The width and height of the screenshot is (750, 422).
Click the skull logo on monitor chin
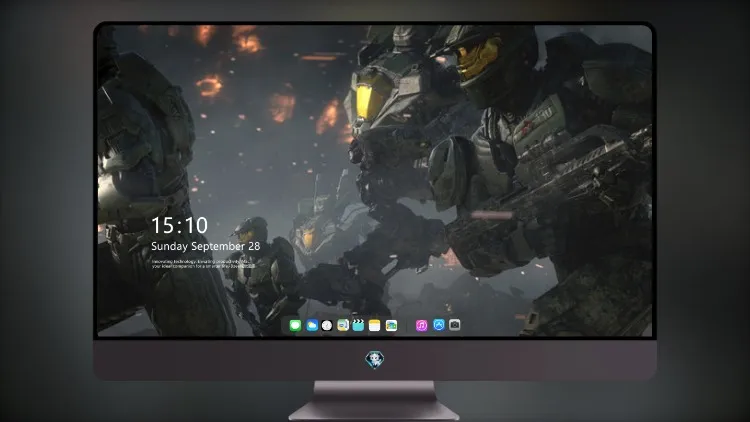tap(375, 359)
